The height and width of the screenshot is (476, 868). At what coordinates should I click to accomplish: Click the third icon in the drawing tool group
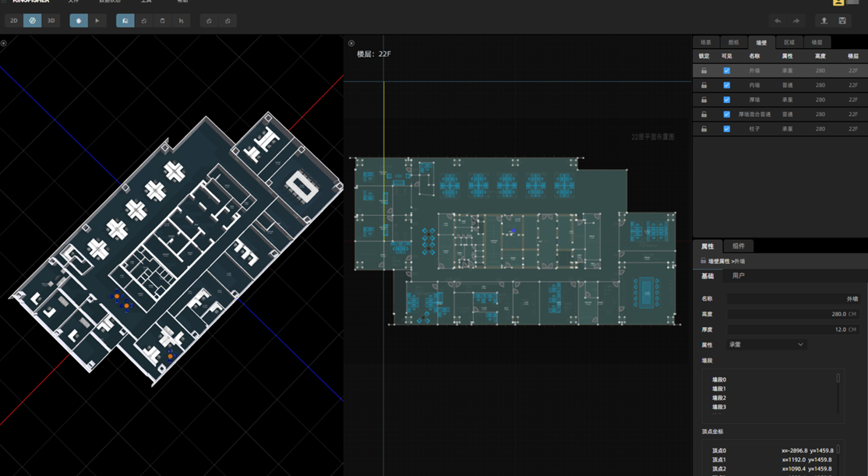162,20
